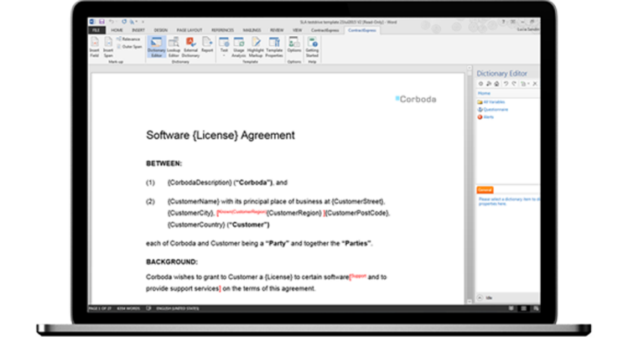Open the FILE menu tab
This screenshot has height=362, width=644.
[x=96, y=30]
